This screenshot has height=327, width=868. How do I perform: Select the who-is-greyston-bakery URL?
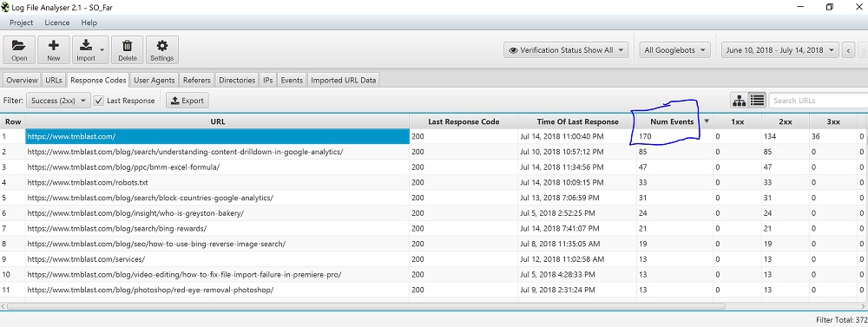click(x=218, y=213)
